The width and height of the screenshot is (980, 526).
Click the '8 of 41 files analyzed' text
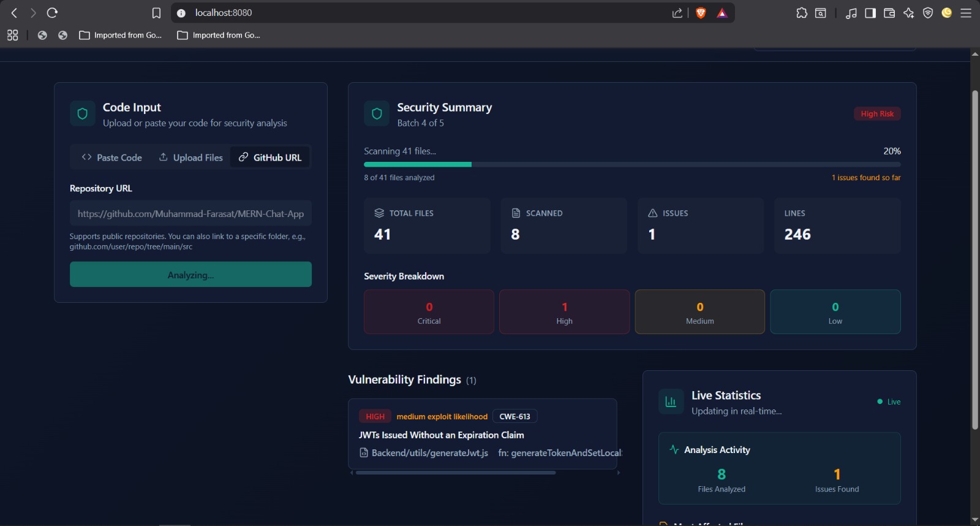399,178
